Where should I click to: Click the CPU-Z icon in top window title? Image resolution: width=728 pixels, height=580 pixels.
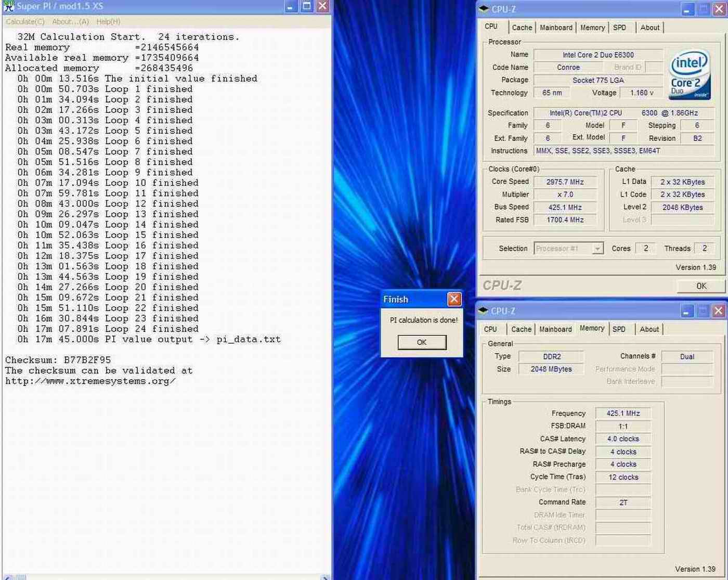[484, 9]
